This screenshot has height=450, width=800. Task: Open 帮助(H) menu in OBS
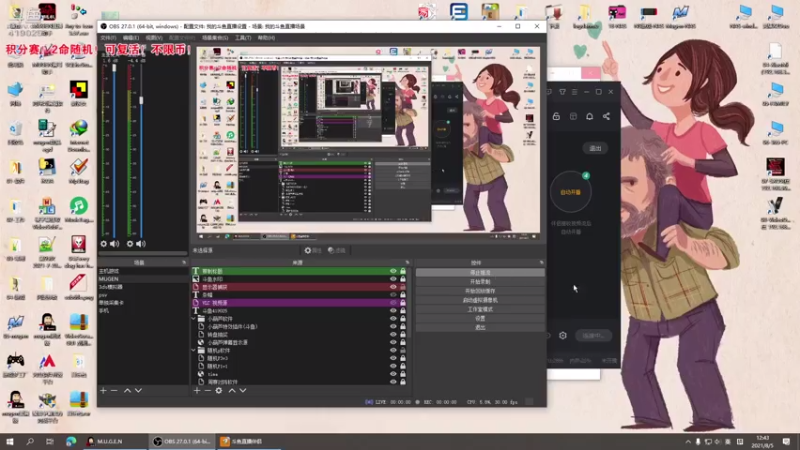pyautogui.click(x=266, y=38)
